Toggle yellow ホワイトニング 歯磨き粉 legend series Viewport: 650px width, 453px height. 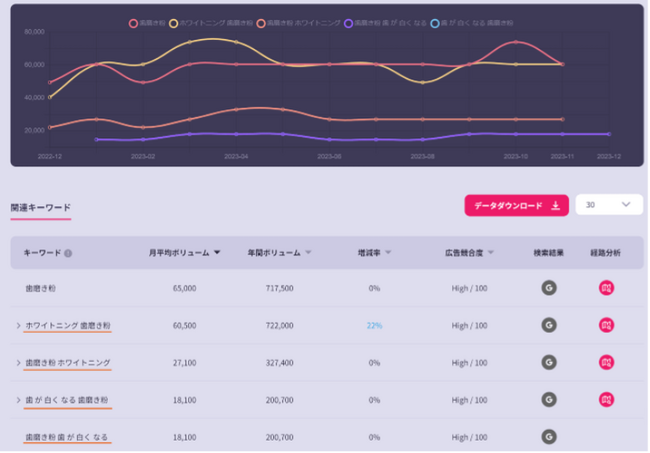tap(211, 23)
